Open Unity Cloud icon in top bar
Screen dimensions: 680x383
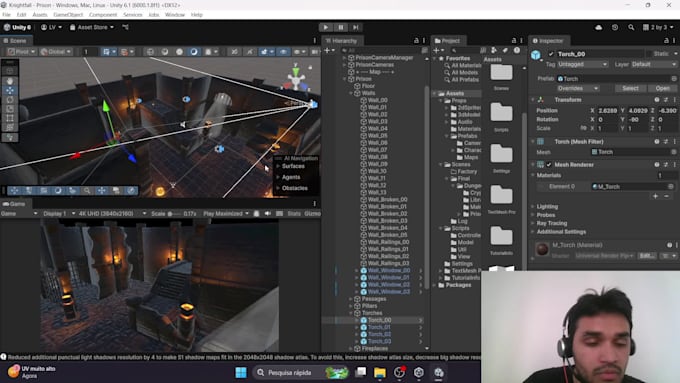[599, 27]
